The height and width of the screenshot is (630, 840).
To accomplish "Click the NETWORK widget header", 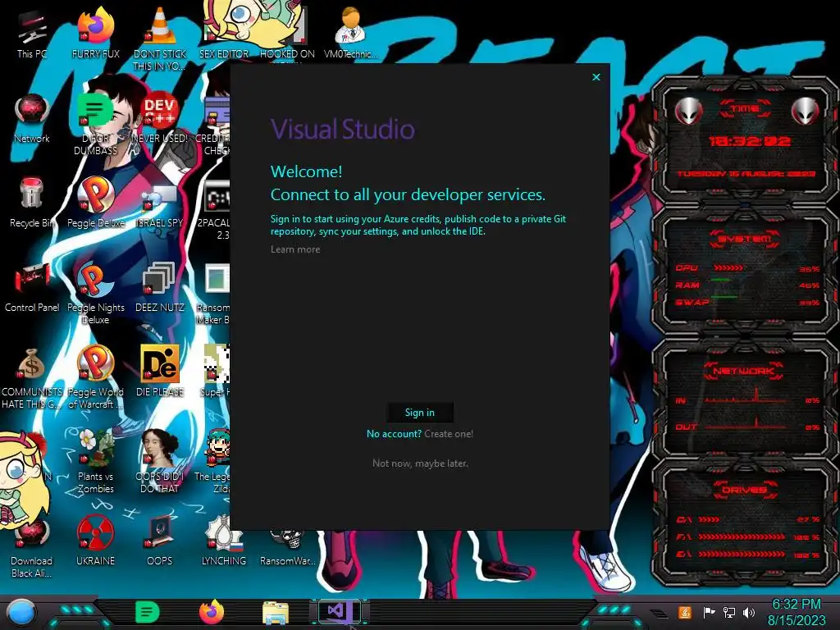I will tap(743, 371).
